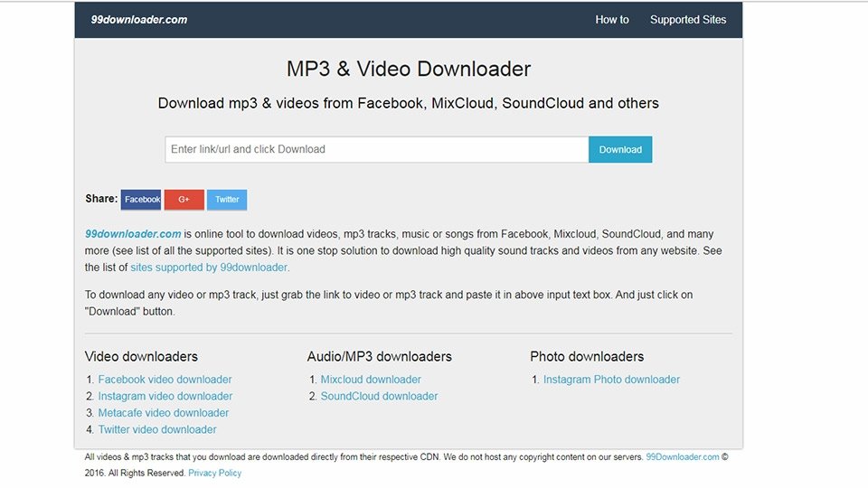
Task: Open Facebook video downloader link
Action: point(165,380)
